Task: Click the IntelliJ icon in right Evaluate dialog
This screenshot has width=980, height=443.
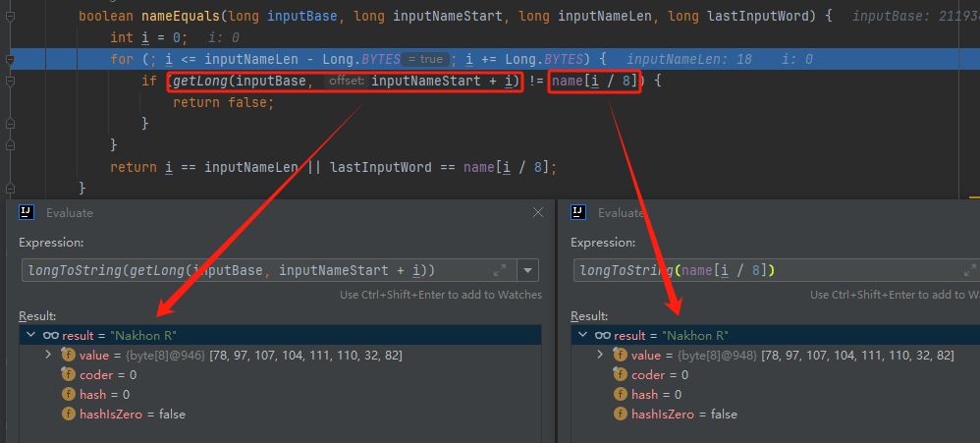Action: (578, 212)
